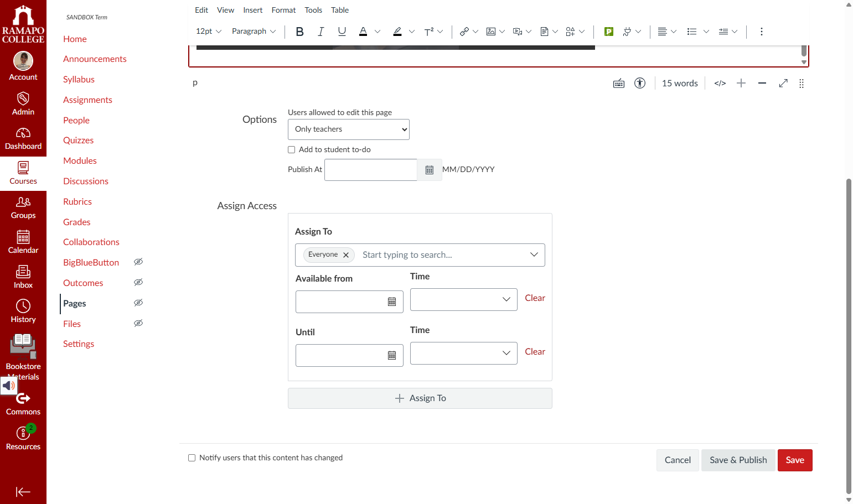Open the green P plugin tool
Viewport: 853px width, 504px height.
(609, 32)
